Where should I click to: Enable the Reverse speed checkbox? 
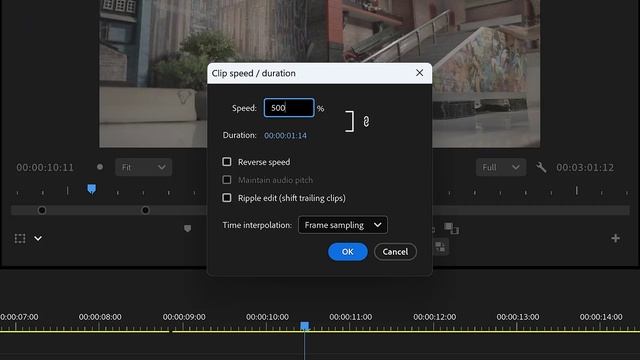227,162
